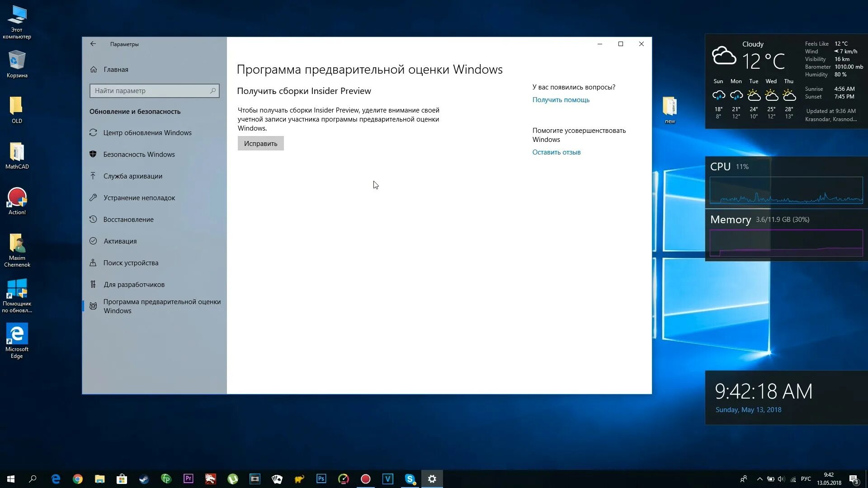Go to Устранение неполадок page
The image size is (868, 488).
click(139, 198)
